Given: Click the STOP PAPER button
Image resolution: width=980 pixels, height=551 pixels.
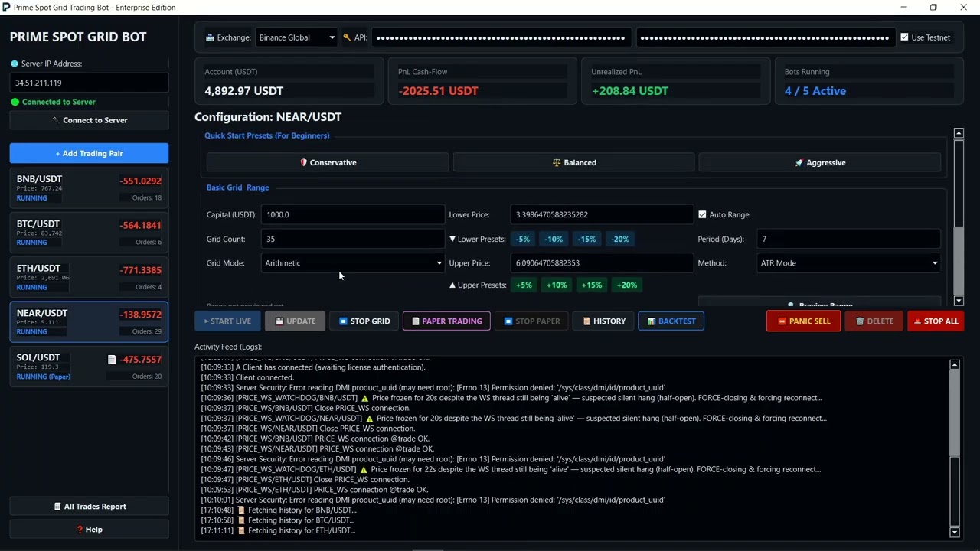Looking at the screenshot, I should [x=531, y=321].
